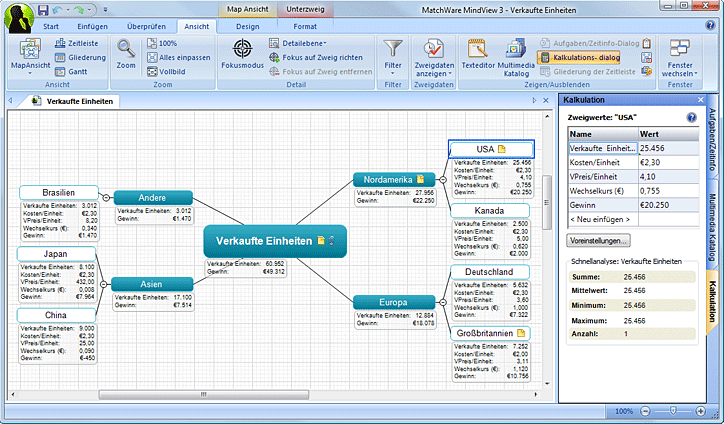Open Fenster wechseln dropdown
Viewport: 724px width, 424px height.
click(680, 58)
